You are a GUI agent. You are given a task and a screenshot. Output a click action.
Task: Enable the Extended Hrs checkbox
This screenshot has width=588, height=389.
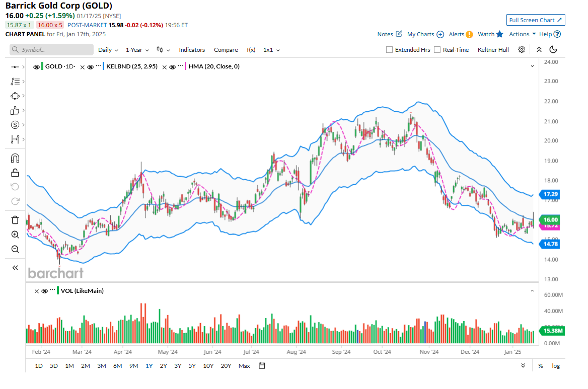pos(389,50)
